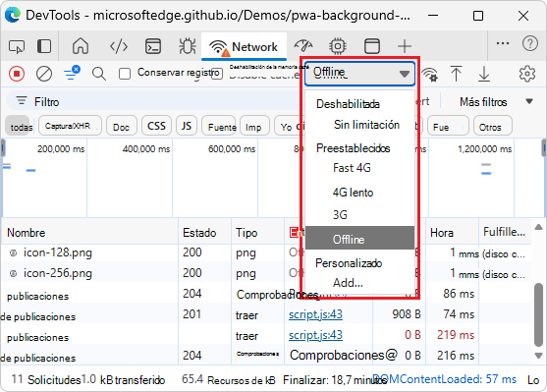
Task: Open network search magnifier icon
Action: tap(99, 74)
